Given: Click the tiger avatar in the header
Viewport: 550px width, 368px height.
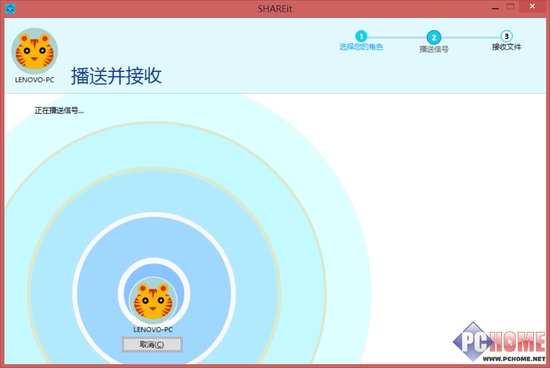Looking at the screenshot, I should click(x=35, y=51).
